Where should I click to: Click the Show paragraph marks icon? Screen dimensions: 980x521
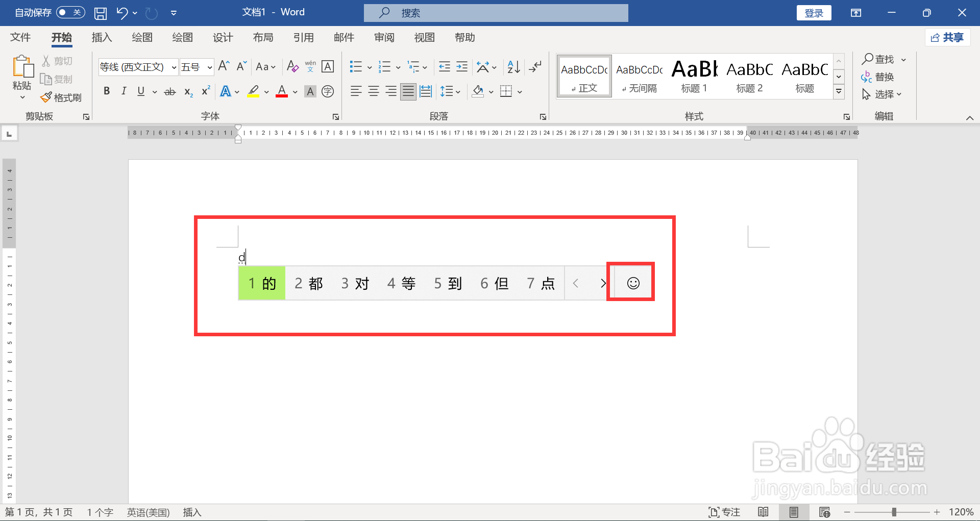535,66
